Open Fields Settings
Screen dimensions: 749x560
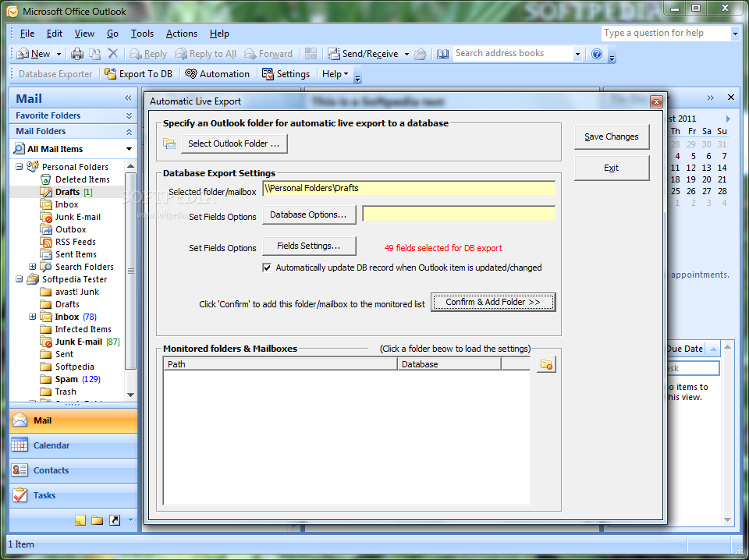[x=309, y=246]
